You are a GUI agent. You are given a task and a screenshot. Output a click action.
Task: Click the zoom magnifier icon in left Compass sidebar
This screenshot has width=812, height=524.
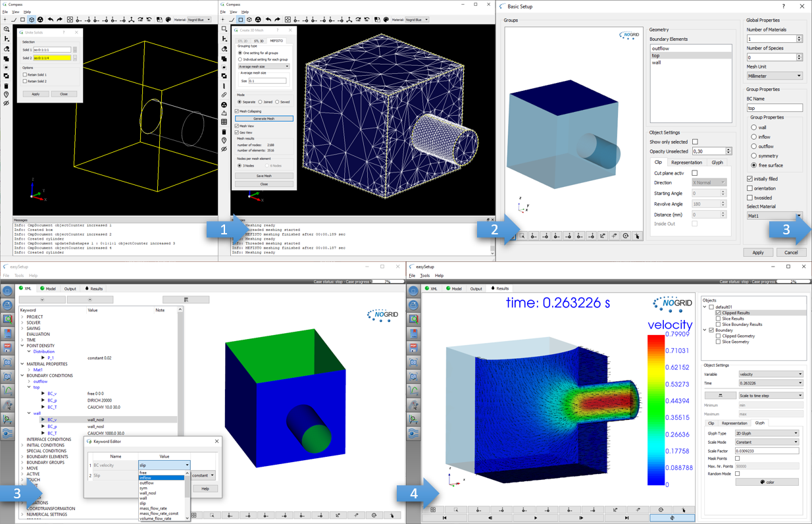coord(7,30)
